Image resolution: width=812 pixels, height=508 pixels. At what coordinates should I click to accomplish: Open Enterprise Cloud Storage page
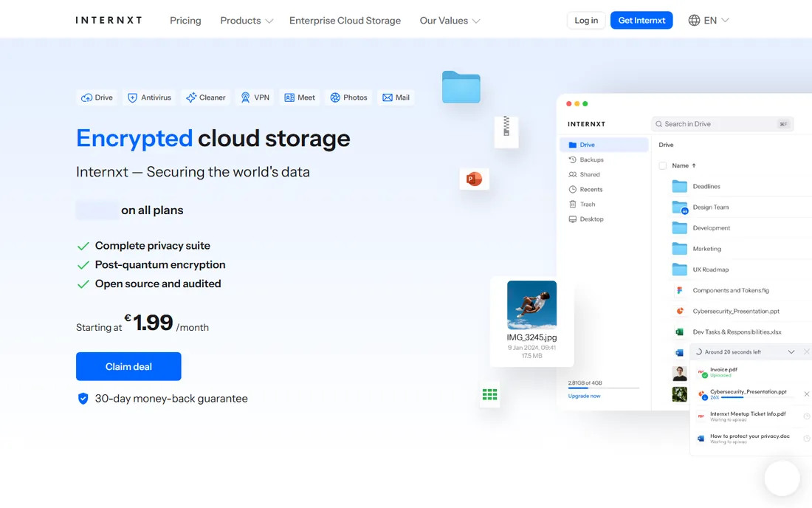tap(345, 20)
